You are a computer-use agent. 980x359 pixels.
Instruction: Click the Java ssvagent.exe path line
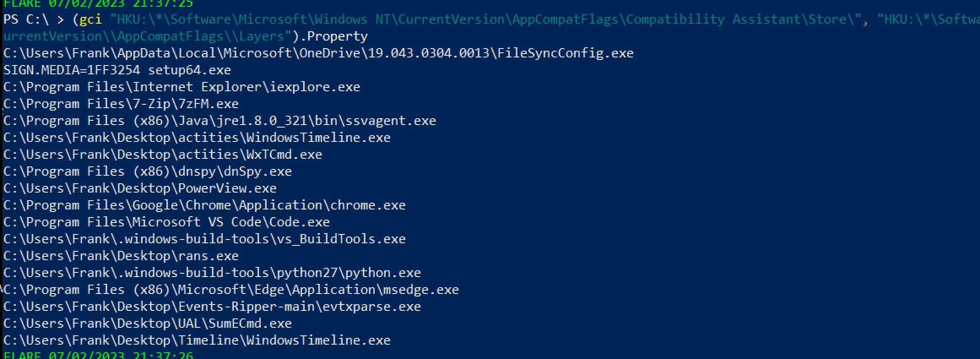219,121
